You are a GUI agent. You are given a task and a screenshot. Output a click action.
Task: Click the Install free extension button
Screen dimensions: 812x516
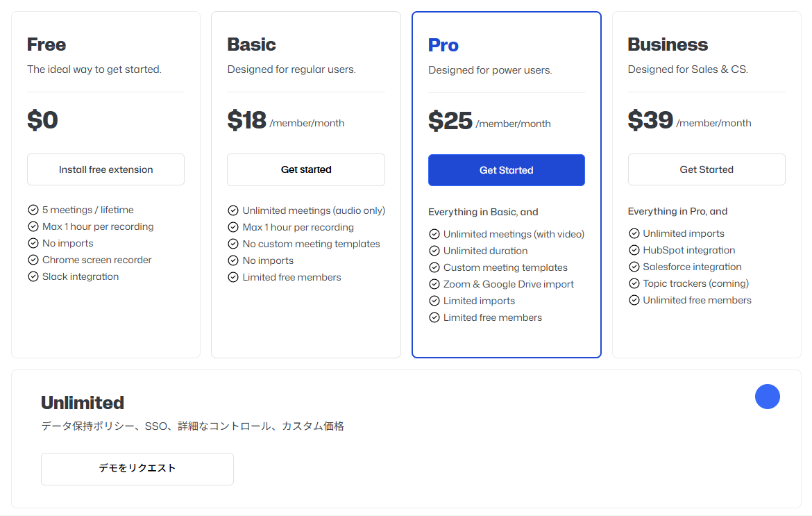click(x=105, y=169)
